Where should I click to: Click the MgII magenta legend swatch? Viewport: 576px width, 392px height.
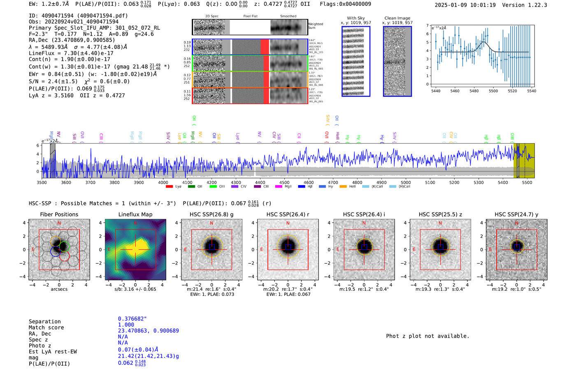(279, 187)
